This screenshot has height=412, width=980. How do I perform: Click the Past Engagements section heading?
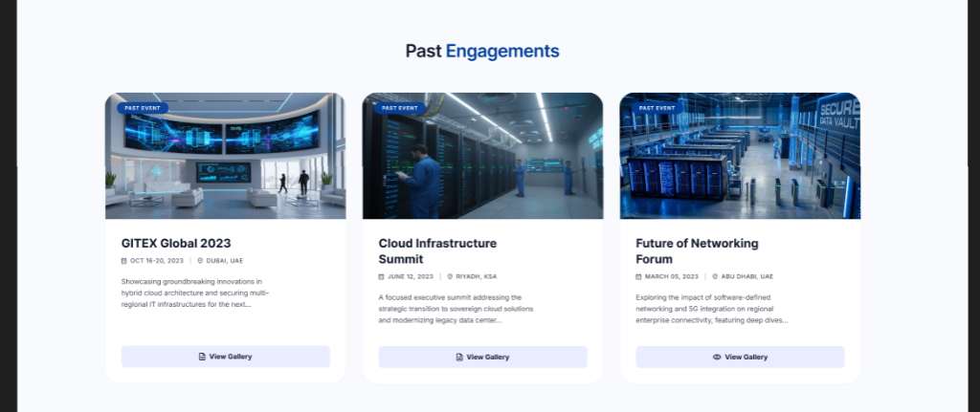(x=482, y=52)
